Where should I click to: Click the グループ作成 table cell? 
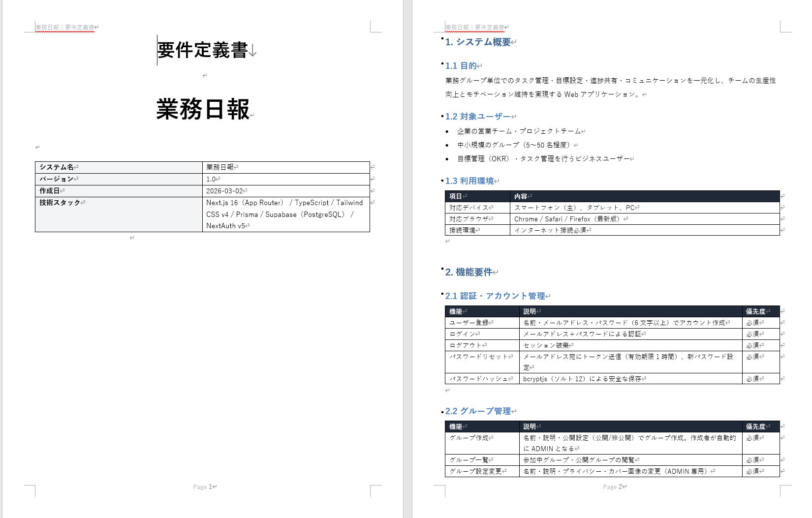[x=468, y=437]
